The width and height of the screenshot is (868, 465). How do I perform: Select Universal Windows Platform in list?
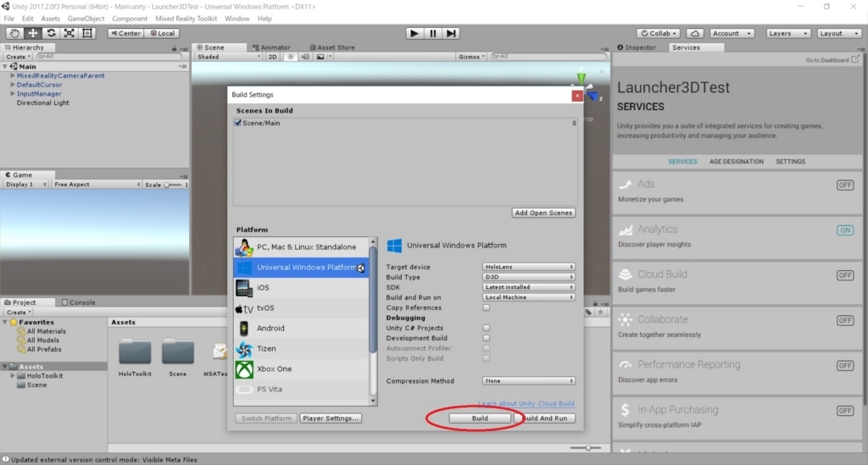tap(301, 268)
